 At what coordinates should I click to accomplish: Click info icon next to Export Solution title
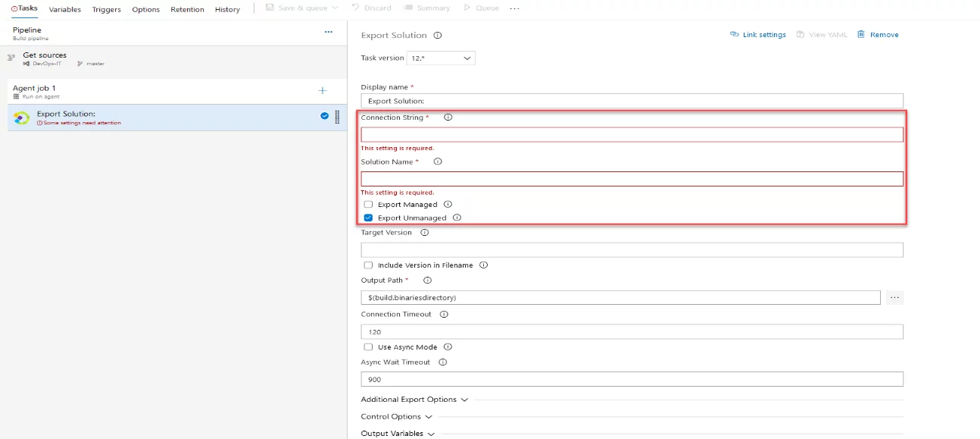coord(438,36)
